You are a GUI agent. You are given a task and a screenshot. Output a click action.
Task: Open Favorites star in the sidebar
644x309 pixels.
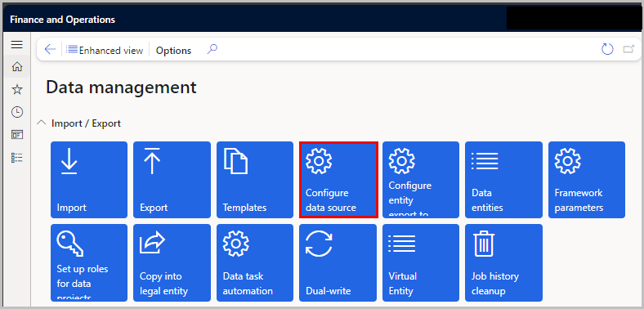point(17,90)
